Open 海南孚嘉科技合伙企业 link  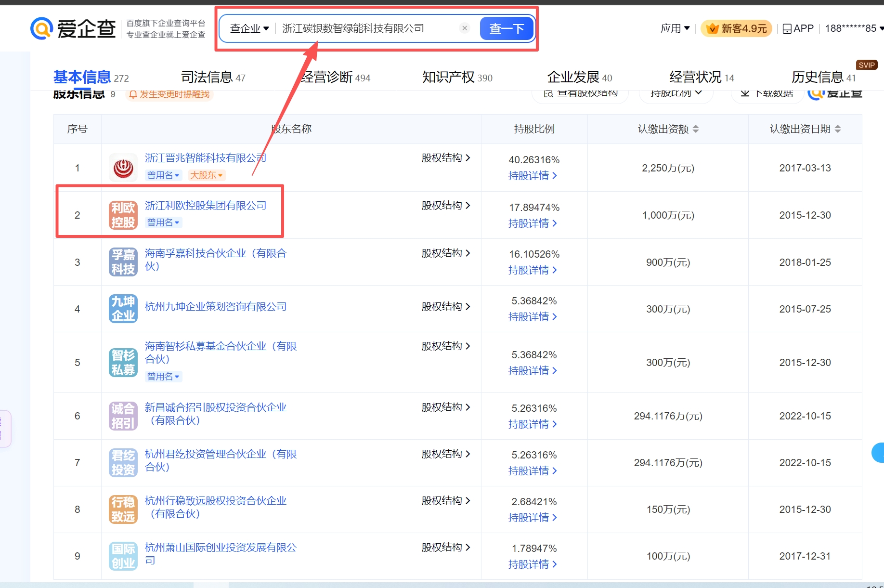216,260
